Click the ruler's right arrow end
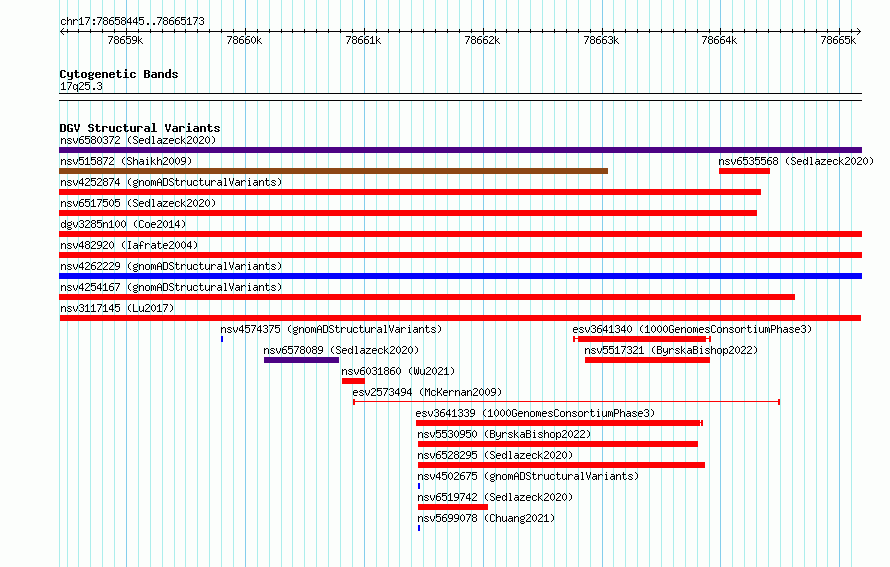The image size is (890, 567). click(859, 32)
